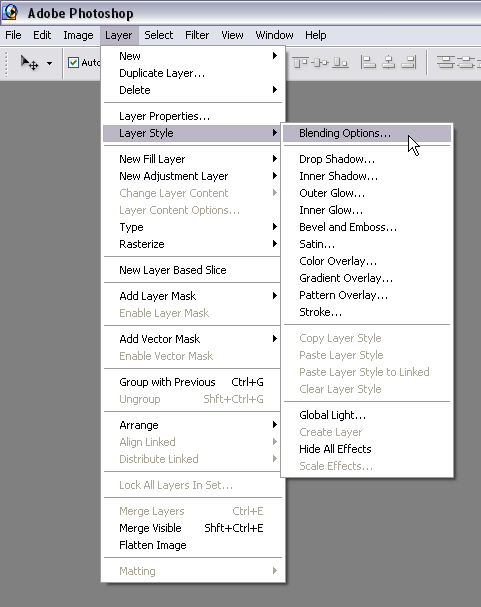Viewport: 481px width, 607px height.
Task: Click the Align bottom edges icon
Action: (x=341, y=62)
